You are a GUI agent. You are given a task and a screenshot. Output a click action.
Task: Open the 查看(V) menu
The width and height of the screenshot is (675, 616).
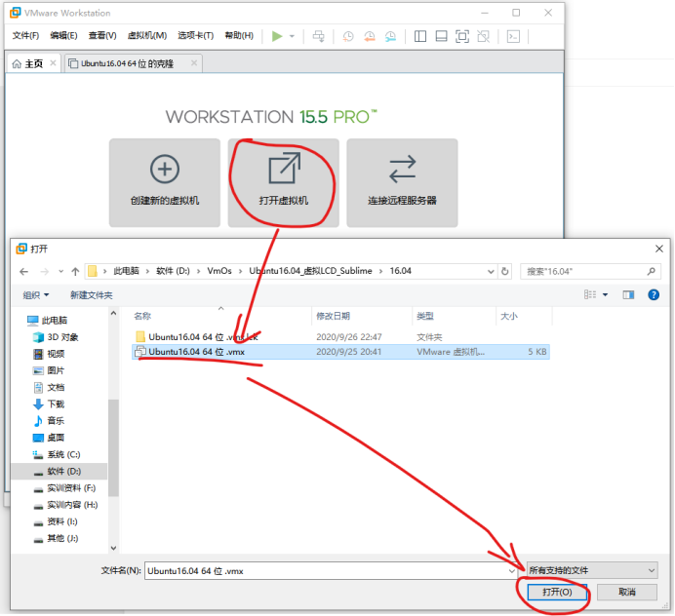click(102, 35)
